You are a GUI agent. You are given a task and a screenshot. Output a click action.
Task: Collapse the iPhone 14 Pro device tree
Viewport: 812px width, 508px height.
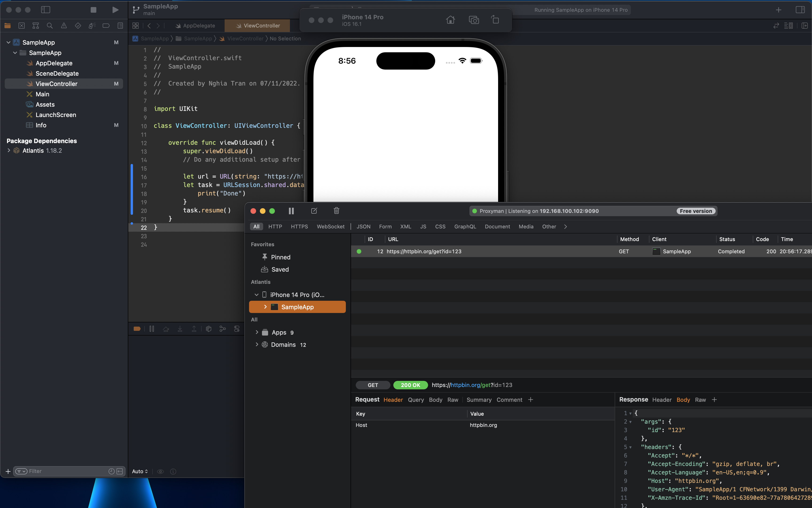click(x=257, y=295)
